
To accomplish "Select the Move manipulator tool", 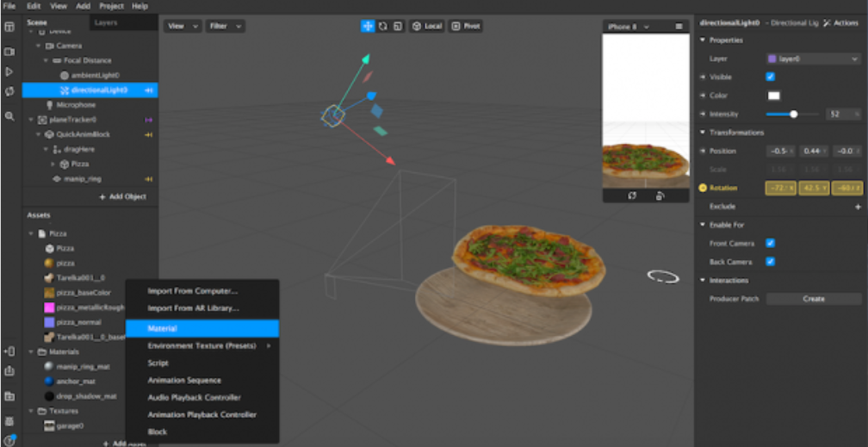I will pos(368,26).
